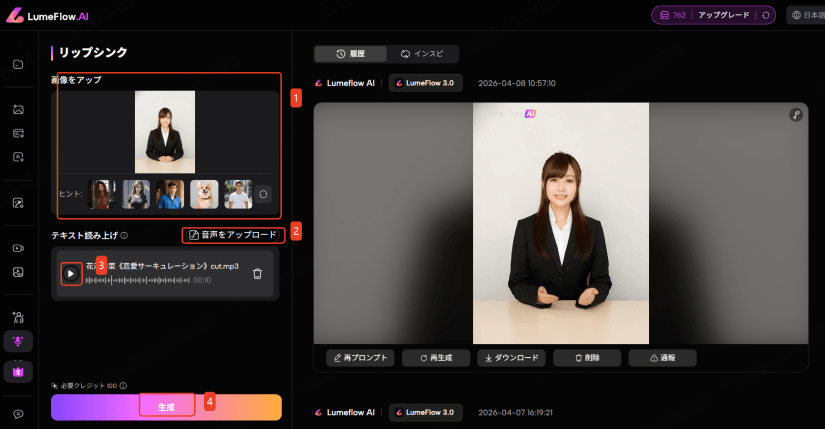
Task: Click the audio duration 00:10
Action: pos(202,281)
